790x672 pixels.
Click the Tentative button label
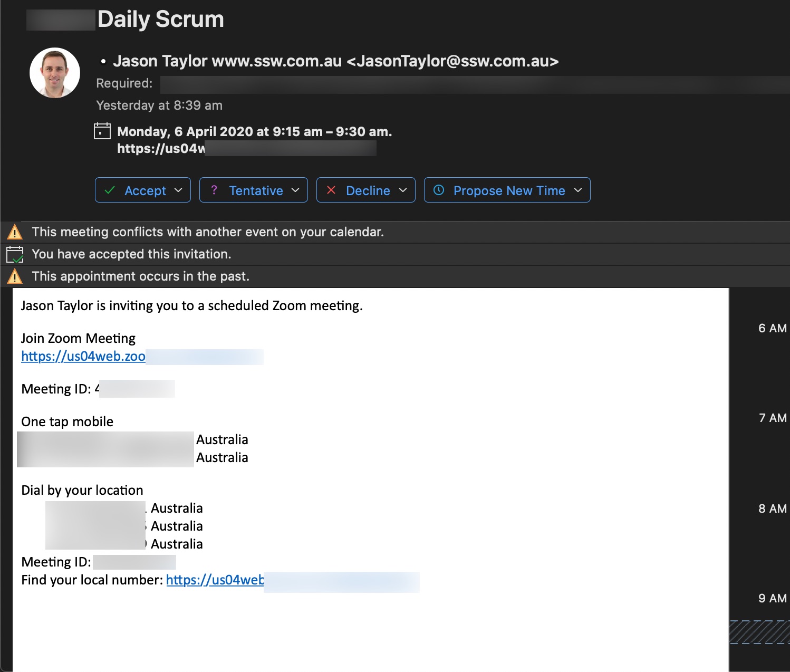coord(256,190)
